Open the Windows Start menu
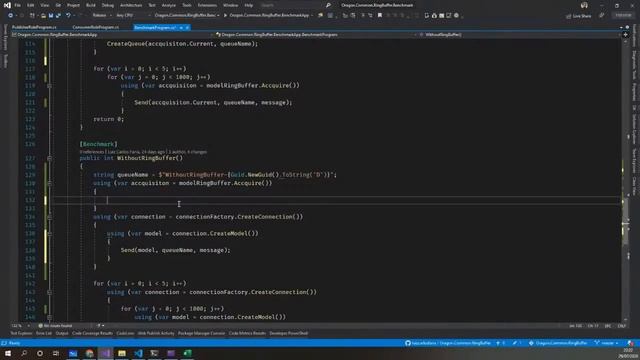 [x=8, y=353]
